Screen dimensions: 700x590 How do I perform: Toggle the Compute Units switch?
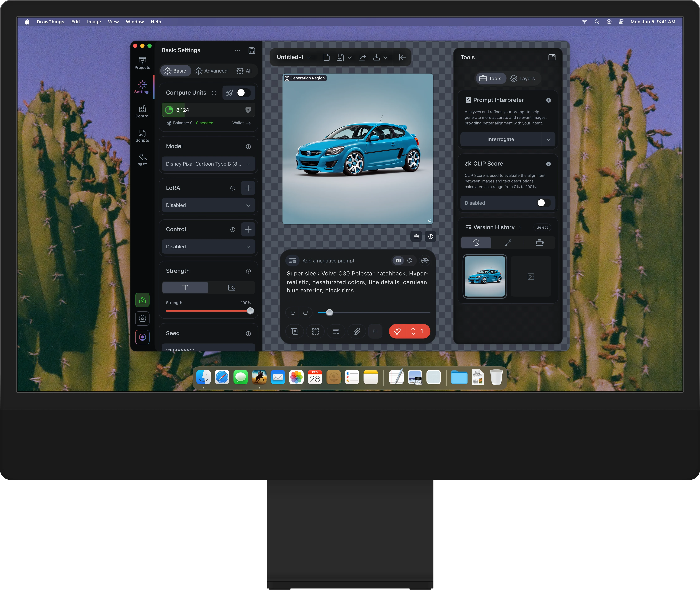click(x=244, y=93)
